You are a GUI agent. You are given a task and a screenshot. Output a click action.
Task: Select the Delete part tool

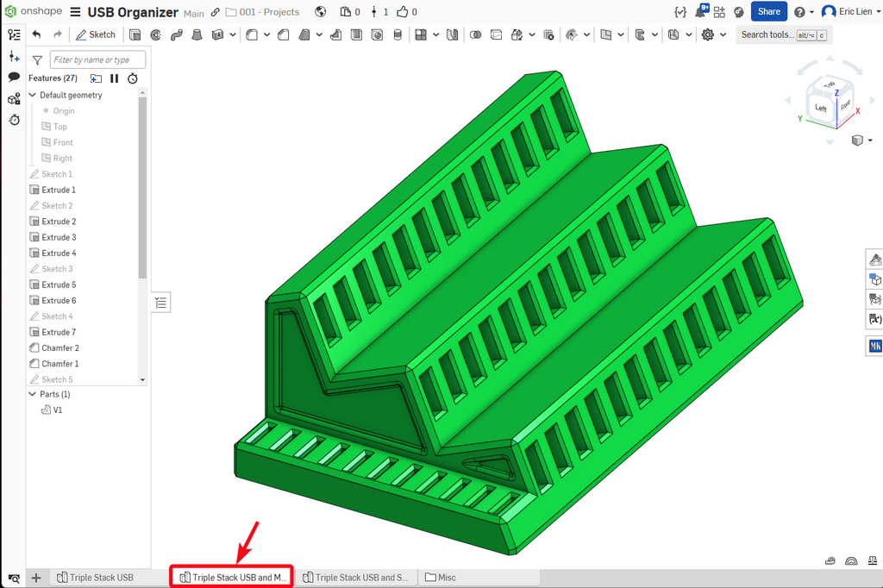pos(548,35)
